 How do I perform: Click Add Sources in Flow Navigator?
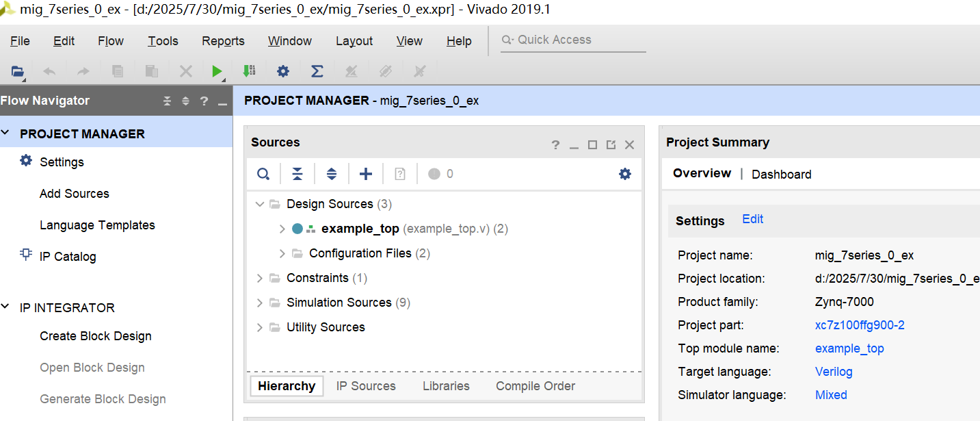point(75,194)
